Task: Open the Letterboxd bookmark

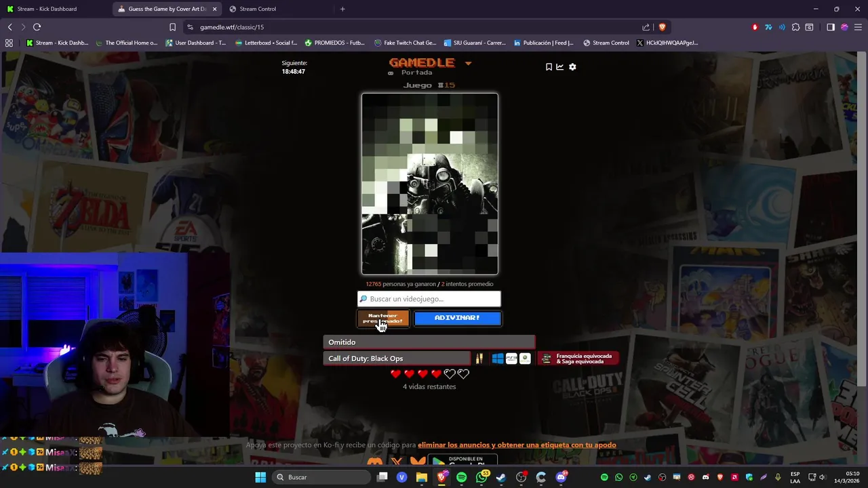Action: click(266, 43)
